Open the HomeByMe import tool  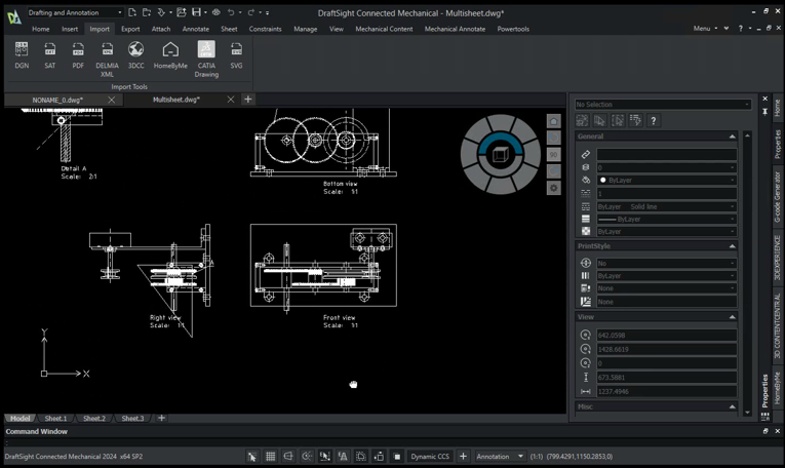(x=171, y=50)
